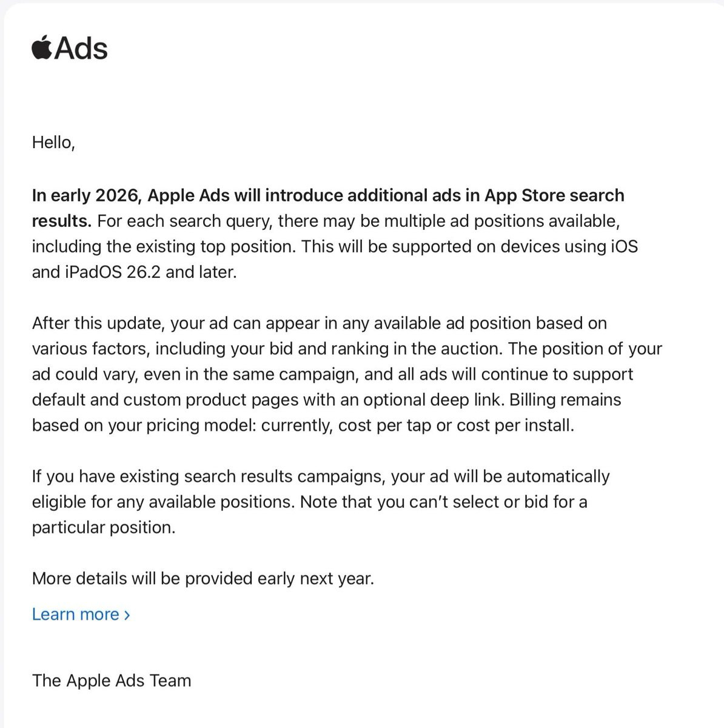Click the words "particular position."
724x728 pixels.
click(x=104, y=527)
